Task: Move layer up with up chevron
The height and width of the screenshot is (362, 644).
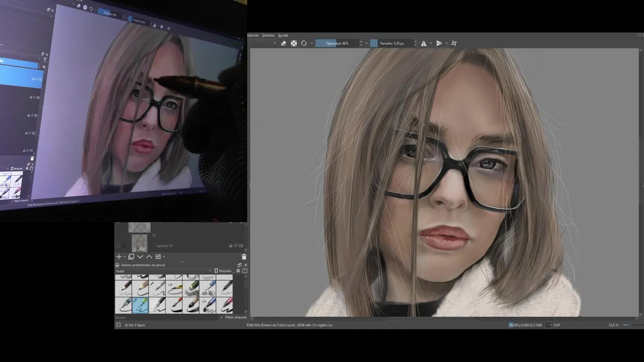Action: tap(149, 256)
